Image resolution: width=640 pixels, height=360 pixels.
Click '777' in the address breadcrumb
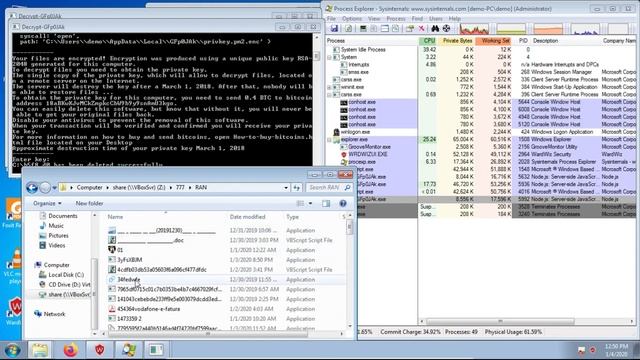coord(180,187)
